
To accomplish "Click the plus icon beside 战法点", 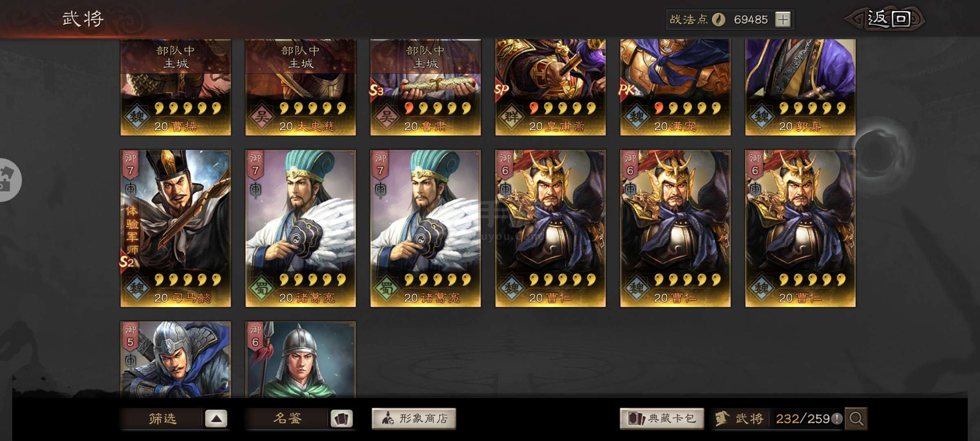I will 783,20.
